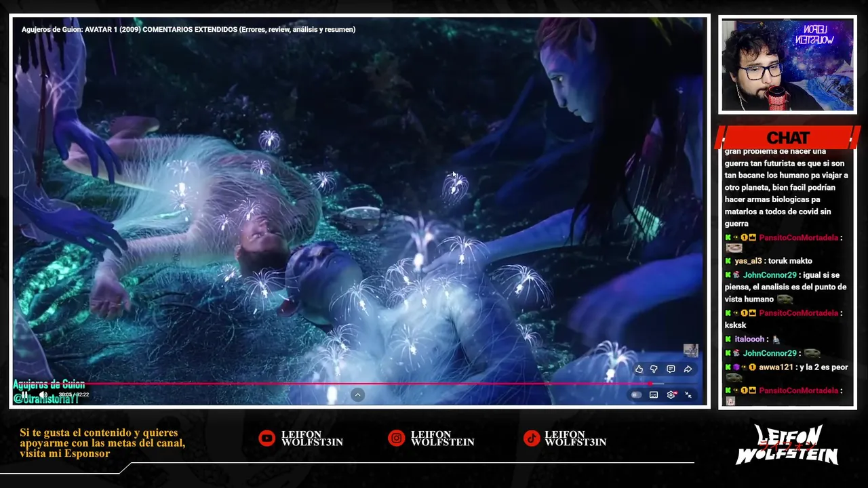Viewport: 868px width, 488px height.
Task: Click the green badge next to yas_al3
Action: pyautogui.click(x=728, y=261)
